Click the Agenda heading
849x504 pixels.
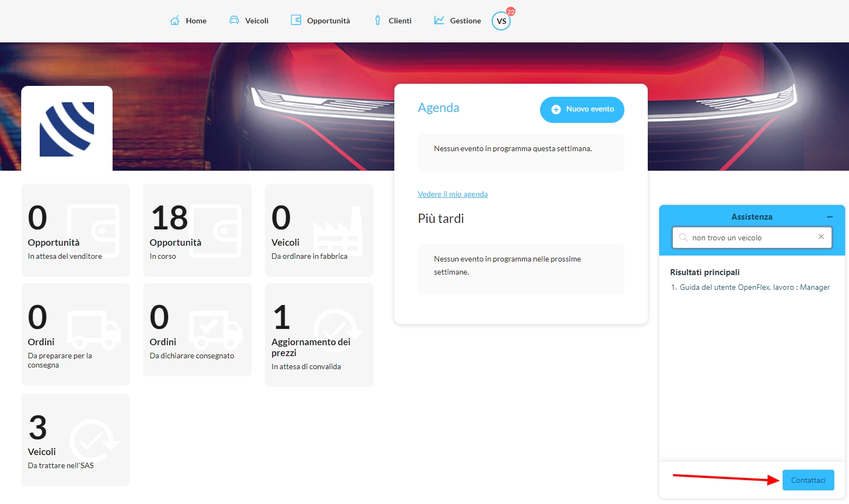tap(438, 108)
